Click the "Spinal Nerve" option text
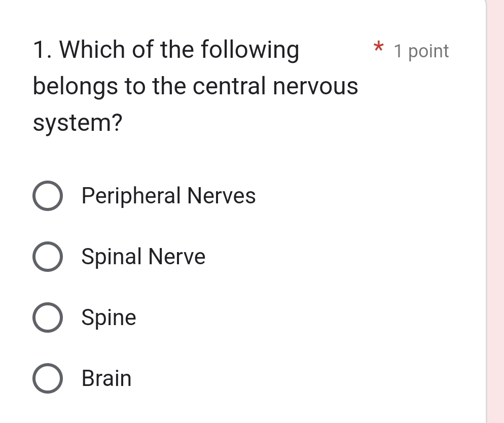 pyautogui.click(x=143, y=257)
